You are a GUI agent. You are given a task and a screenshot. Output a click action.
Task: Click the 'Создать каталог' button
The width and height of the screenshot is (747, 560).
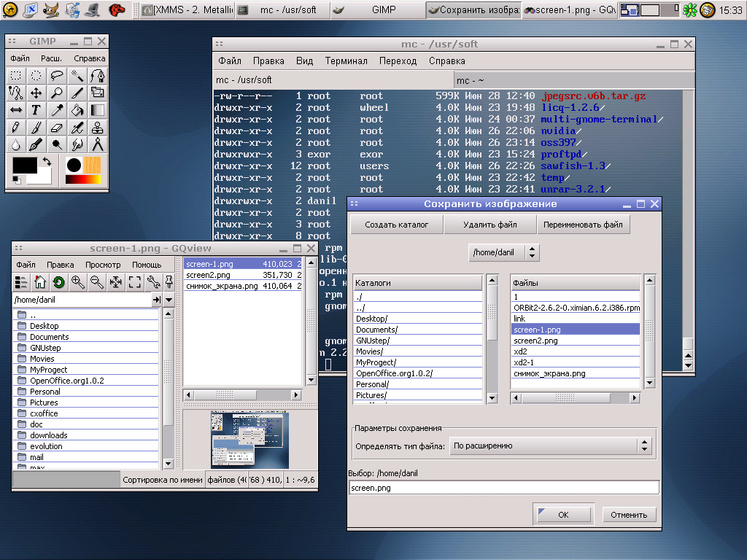[396, 225]
